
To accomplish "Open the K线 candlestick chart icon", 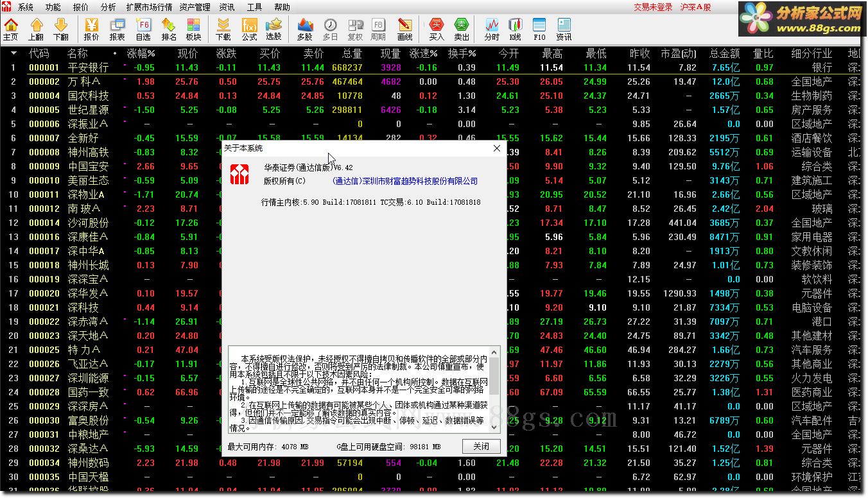I will 516,30.
